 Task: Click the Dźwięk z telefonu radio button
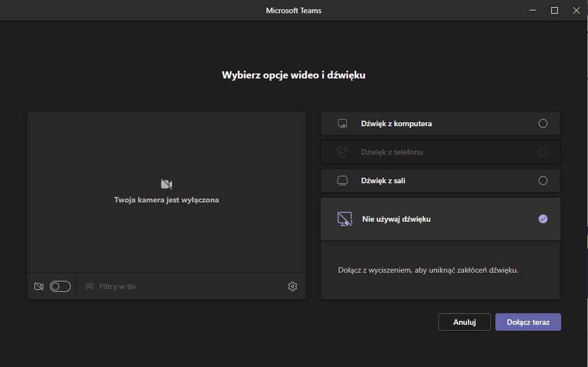tap(543, 152)
